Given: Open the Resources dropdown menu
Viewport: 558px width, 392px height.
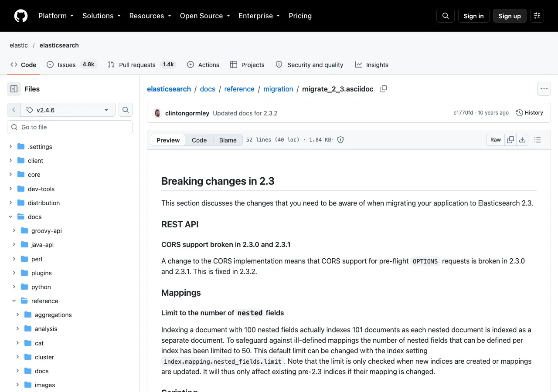Looking at the screenshot, I should (150, 16).
